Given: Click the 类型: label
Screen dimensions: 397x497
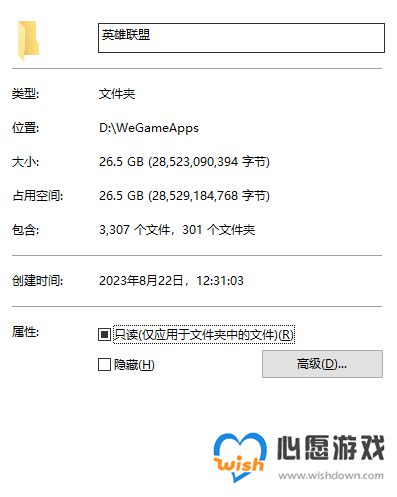Looking at the screenshot, I should [x=26, y=94].
